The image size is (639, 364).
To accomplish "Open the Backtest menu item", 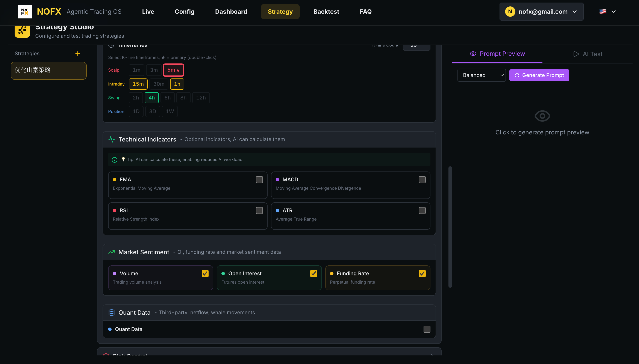I will (x=326, y=12).
